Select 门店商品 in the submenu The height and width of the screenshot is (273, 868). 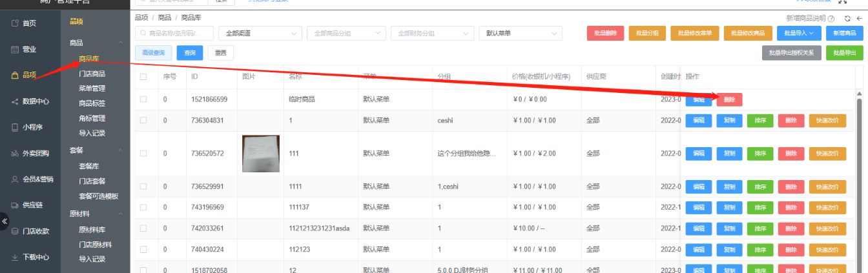tap(92, 74)
